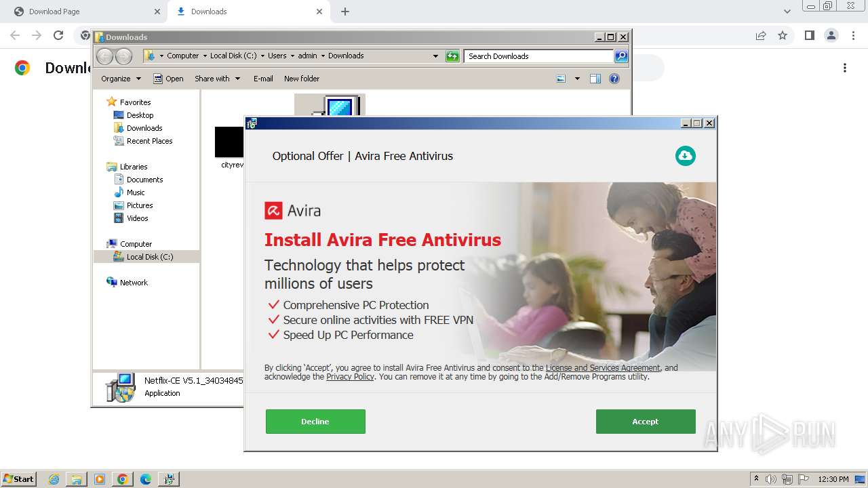Select Users in the address breadcrumb
The width and height of the screenshot is (868, 488).
click(x=277, y=56)
